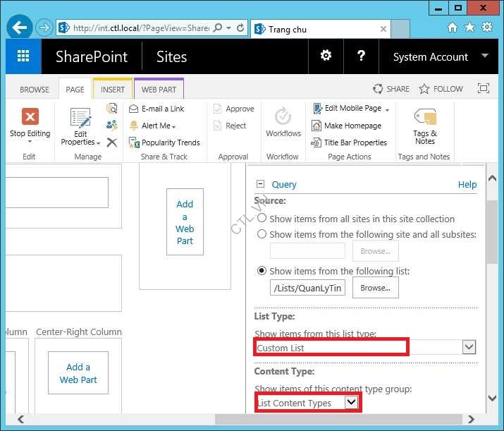Switch to the INSERT ribbon tab
504x431 pixels.
(x=113, y=90)
